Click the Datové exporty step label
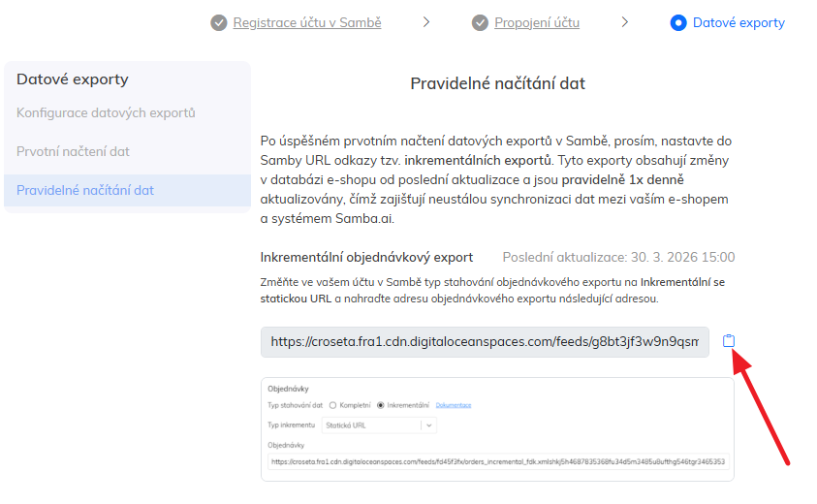 (x=738, y=22)
